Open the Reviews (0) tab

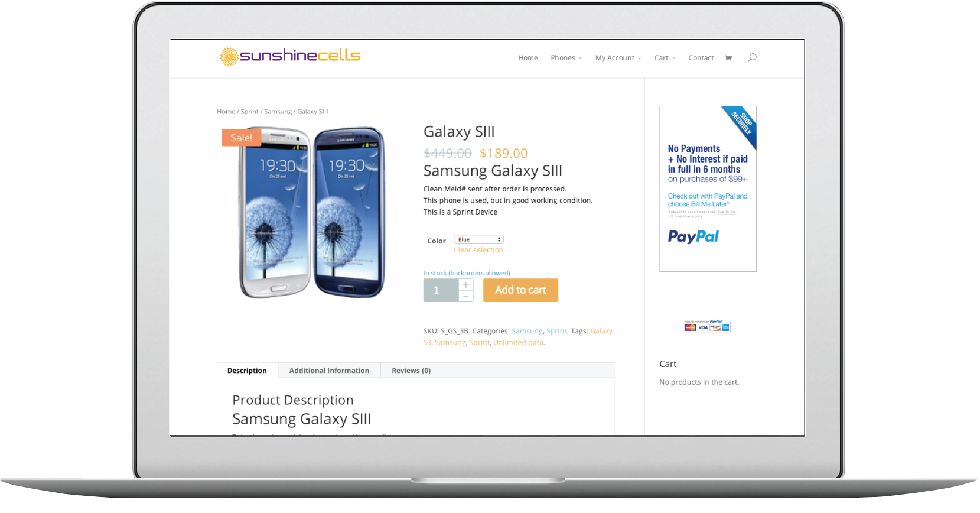411,371
